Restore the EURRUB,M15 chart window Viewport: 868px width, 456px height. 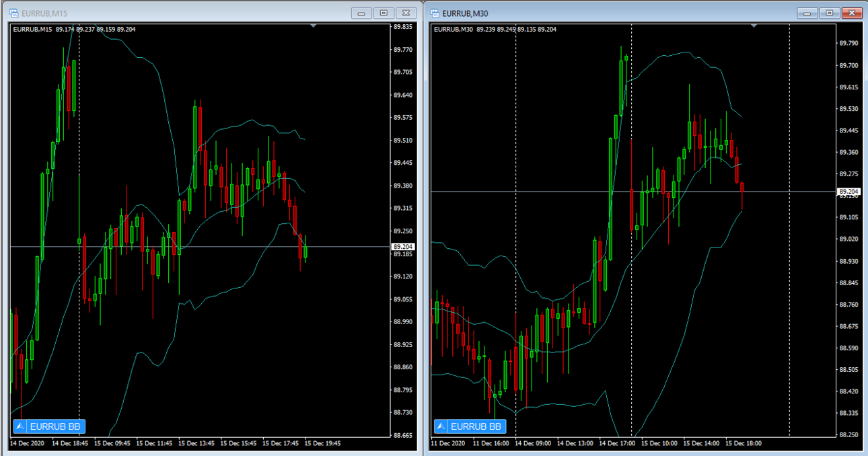384,13
